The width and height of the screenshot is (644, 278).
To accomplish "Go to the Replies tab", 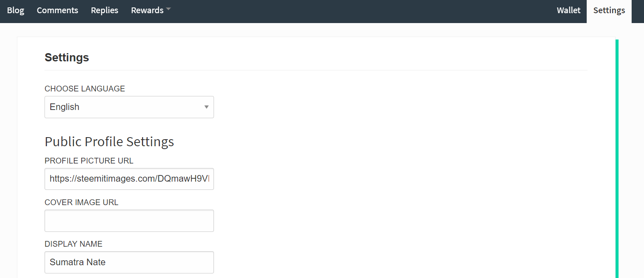I will (x=104, y=11).
